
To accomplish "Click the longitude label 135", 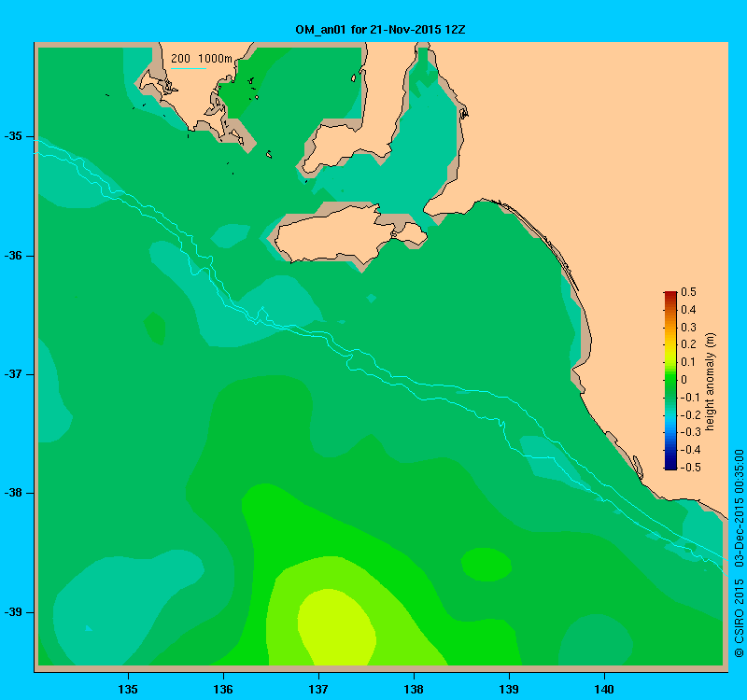I will coord(128,689).
